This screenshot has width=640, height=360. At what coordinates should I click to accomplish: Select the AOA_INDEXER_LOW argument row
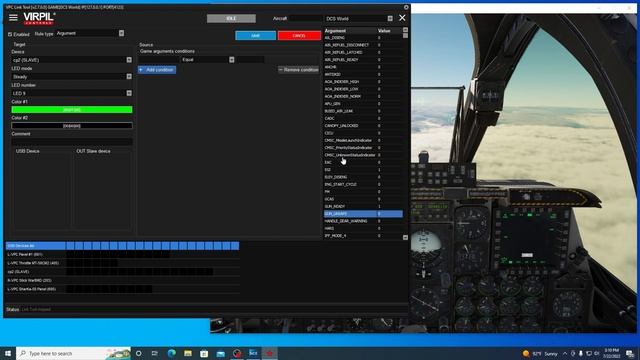click(x=363, y=89)
